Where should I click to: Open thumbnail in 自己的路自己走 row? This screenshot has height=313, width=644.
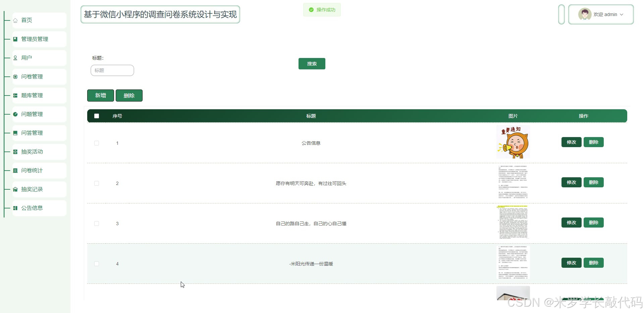tap(513, 222)
